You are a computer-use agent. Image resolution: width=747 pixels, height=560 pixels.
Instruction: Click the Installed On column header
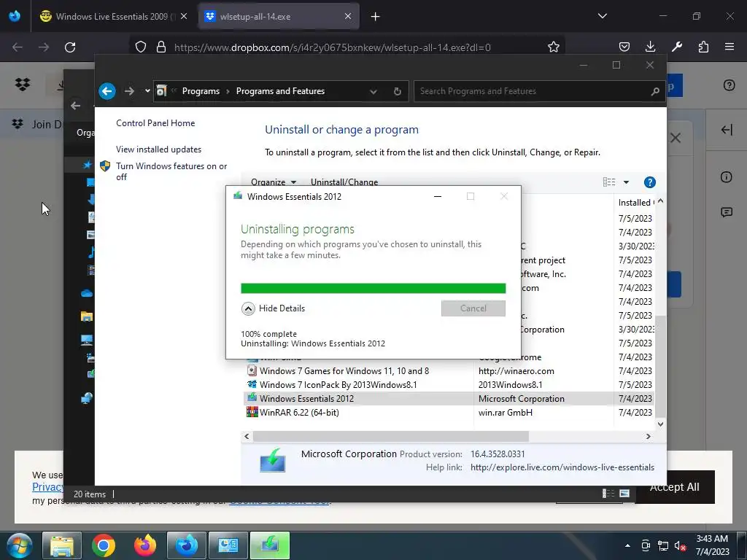[635, 203]
